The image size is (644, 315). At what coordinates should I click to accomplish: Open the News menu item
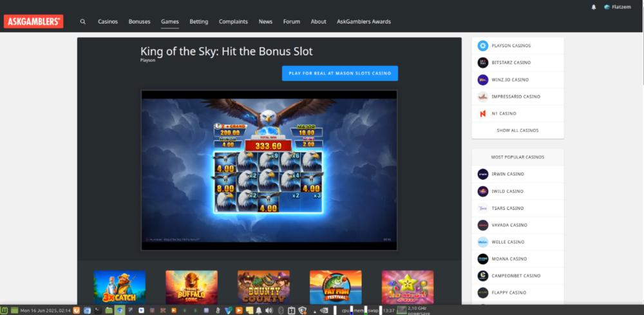pos(265,22)
